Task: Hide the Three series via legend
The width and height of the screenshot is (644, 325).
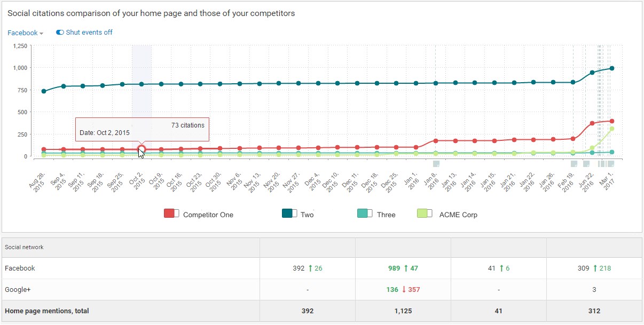Action: tap(364, 214)
